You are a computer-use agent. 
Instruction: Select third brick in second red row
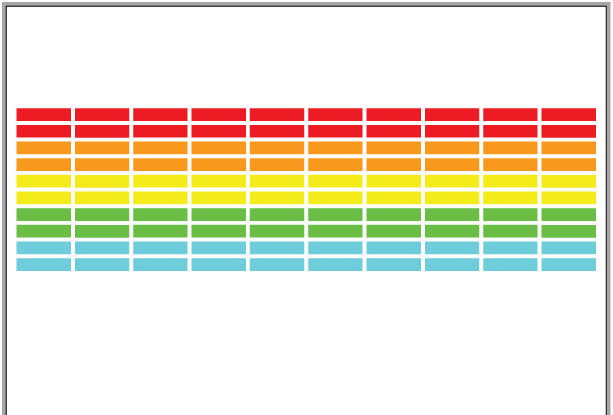[x=160, y=131]
